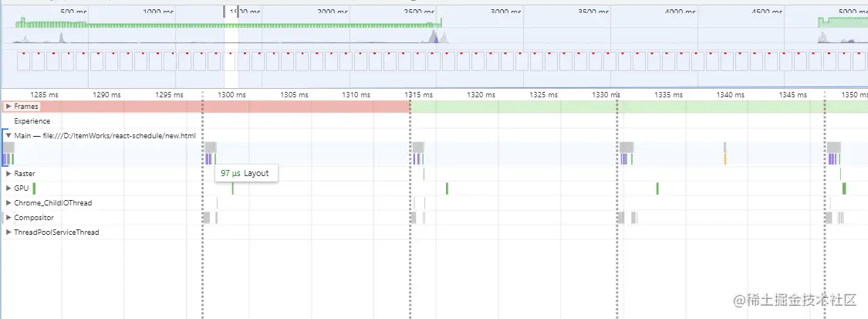
Task: Click the 1000 ms mark in the overview
Action: click(158, 12)
